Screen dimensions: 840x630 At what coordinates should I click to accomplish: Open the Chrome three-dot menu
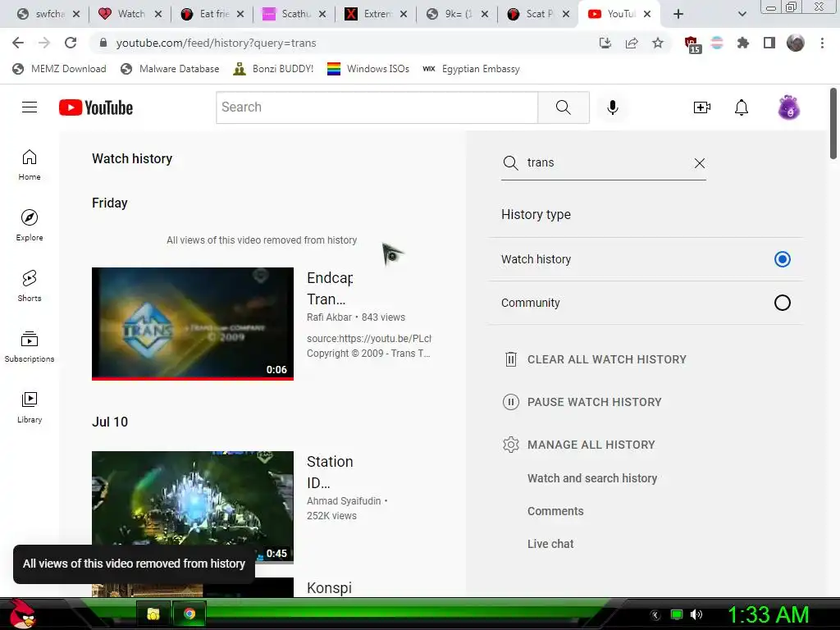(822, 43)
